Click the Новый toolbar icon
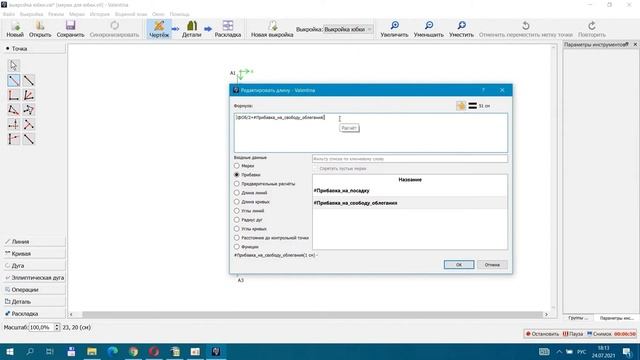The image size is (640, 360). (15, 29)
